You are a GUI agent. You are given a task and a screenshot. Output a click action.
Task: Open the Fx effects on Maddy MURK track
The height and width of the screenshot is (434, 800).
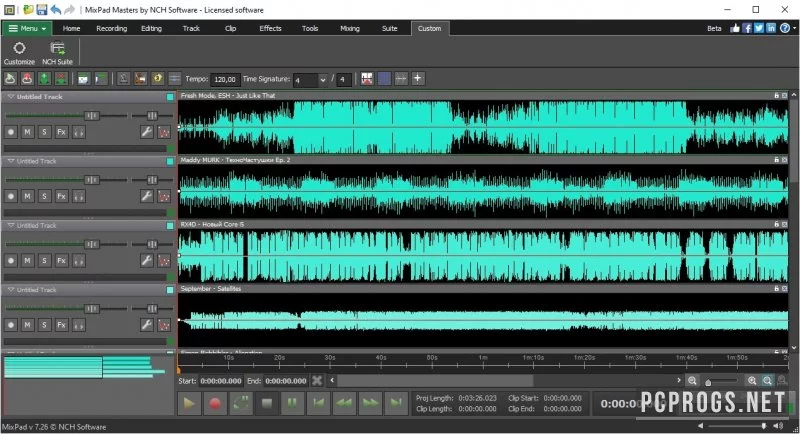61,196
